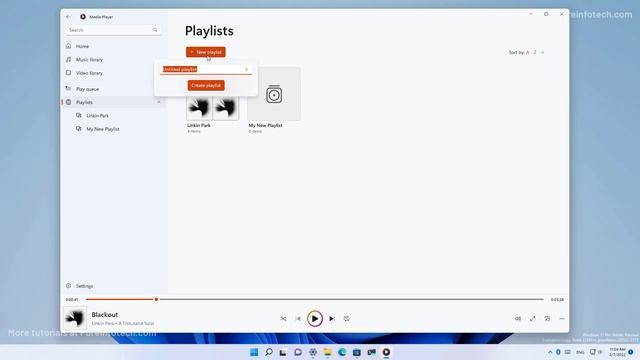This screenshot has width=640, height=360.
Task: Open Settings in sidebar
Action: click(x=113, y=286)
